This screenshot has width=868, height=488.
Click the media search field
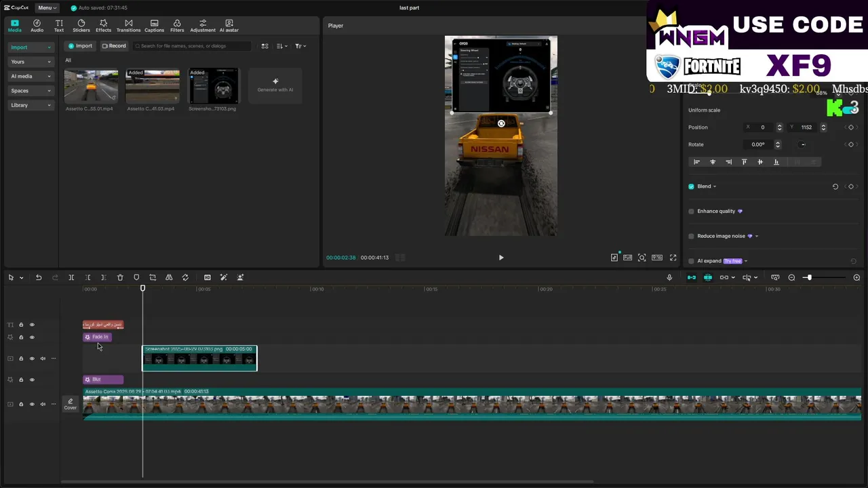pos(192,46)
